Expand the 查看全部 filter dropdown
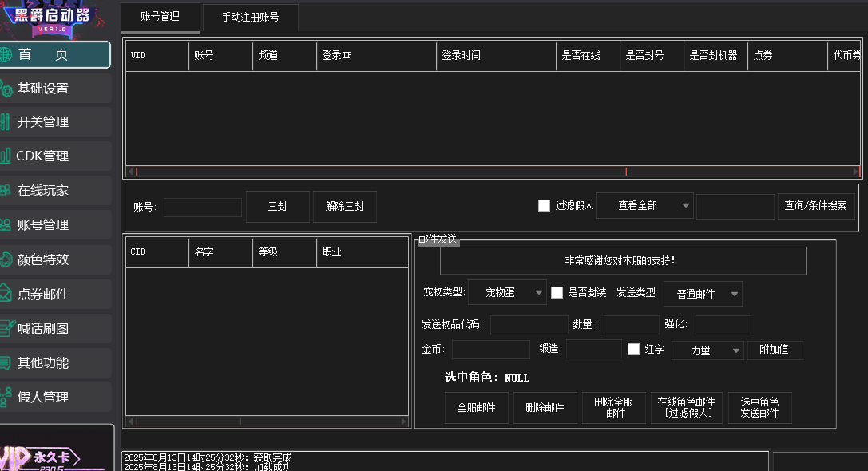Viewport: 868px width, 471px height. coord(644,206)
